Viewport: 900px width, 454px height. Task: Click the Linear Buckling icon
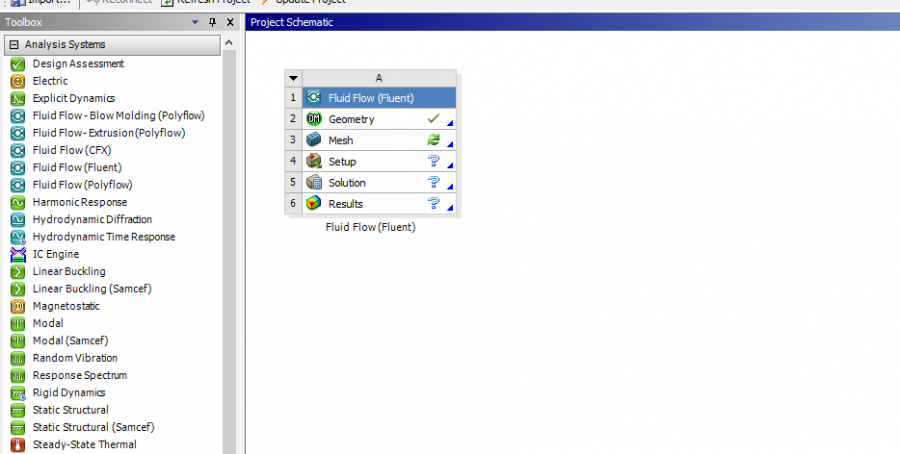tap(18, 271)
